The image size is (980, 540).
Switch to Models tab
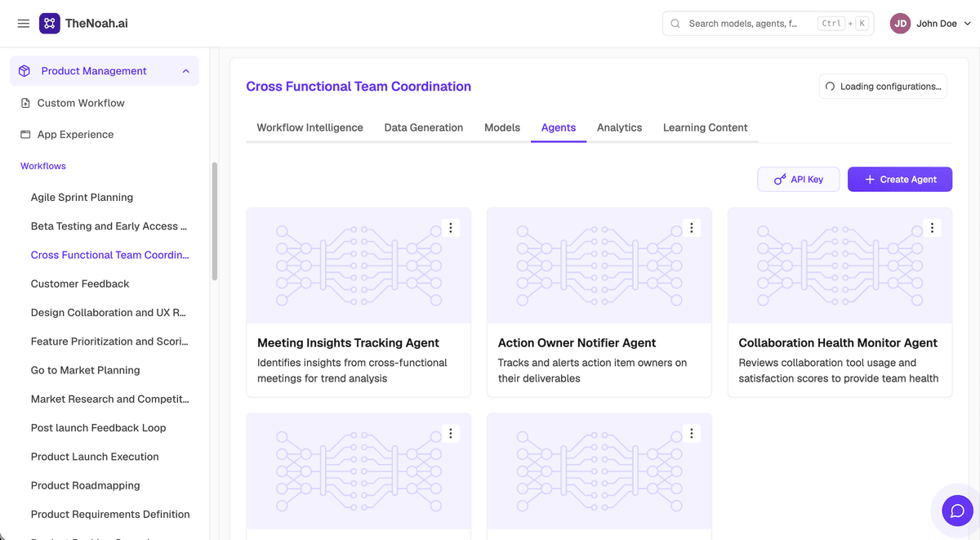pos(502,127)
